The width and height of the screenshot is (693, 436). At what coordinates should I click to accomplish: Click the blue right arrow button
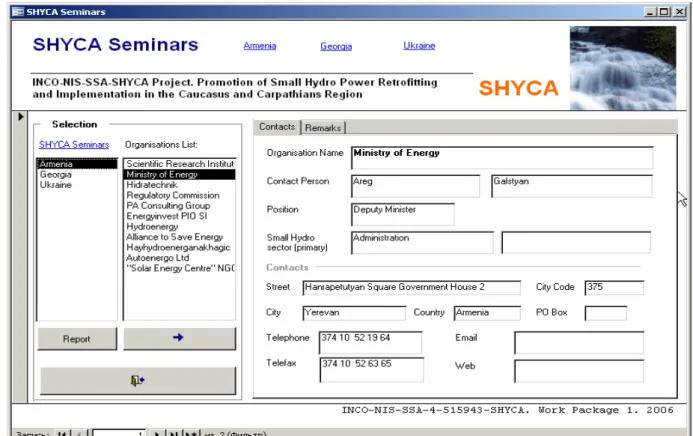(x=179, y=338)
